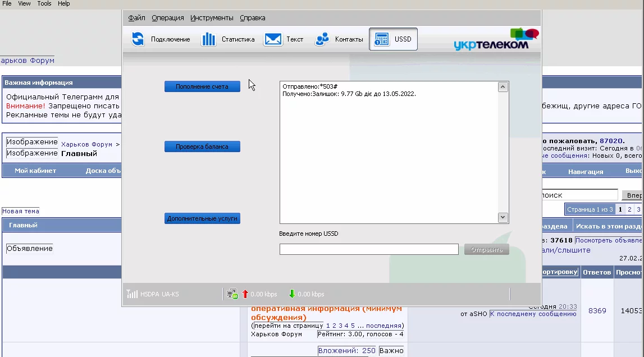The image size is (644, 357).
Task: Click the Ответов column header
Action: tap(597, 272)
